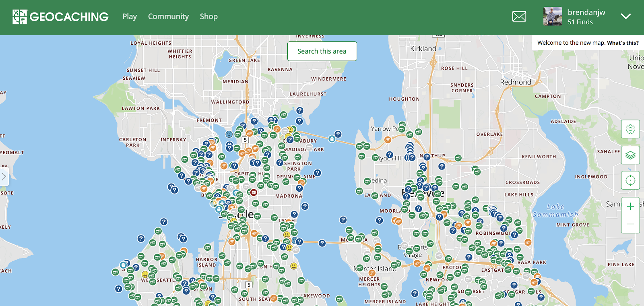Select the orange multi-cache east of Robinswood
The image size is (644, 306).
[x=528, y=242]
